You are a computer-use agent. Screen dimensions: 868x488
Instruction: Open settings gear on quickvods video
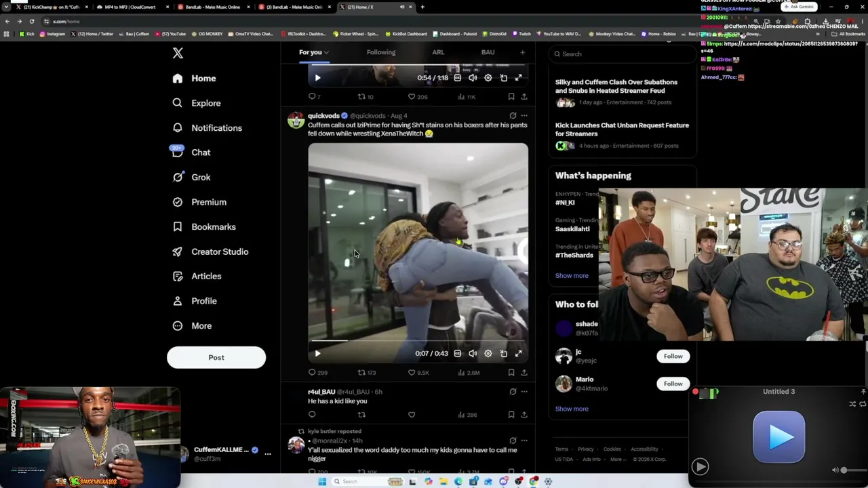[488, 353]
